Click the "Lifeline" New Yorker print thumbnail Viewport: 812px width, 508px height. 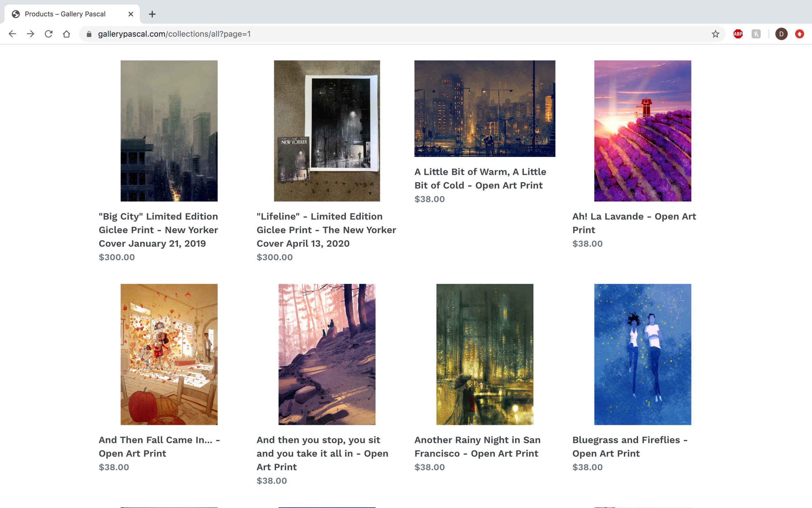click(327, 131)
